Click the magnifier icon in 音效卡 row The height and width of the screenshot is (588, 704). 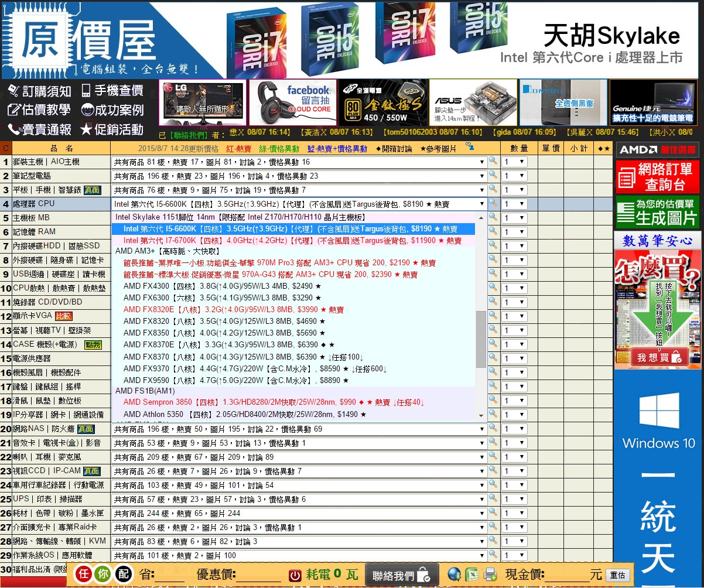point(493,442)
